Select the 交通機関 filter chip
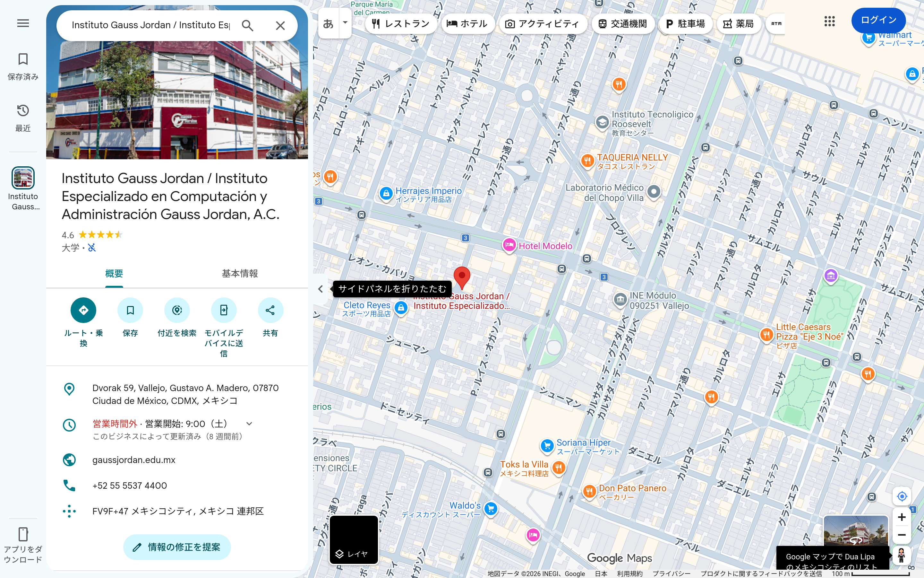 pos(623,24)
